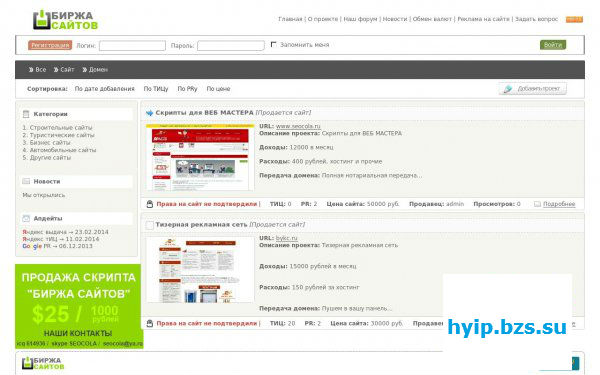Click icon beside Тизерная рекламная сеть title

tap(150, 225)
